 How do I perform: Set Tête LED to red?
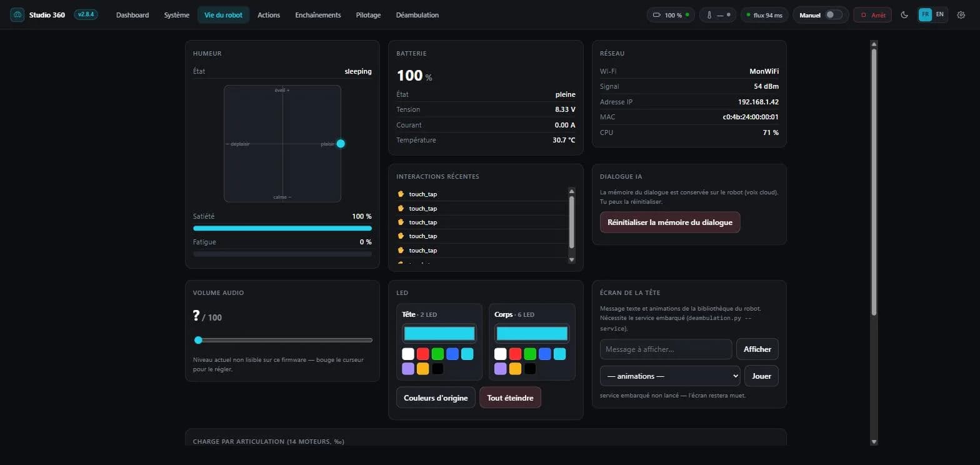pos(423,354)
